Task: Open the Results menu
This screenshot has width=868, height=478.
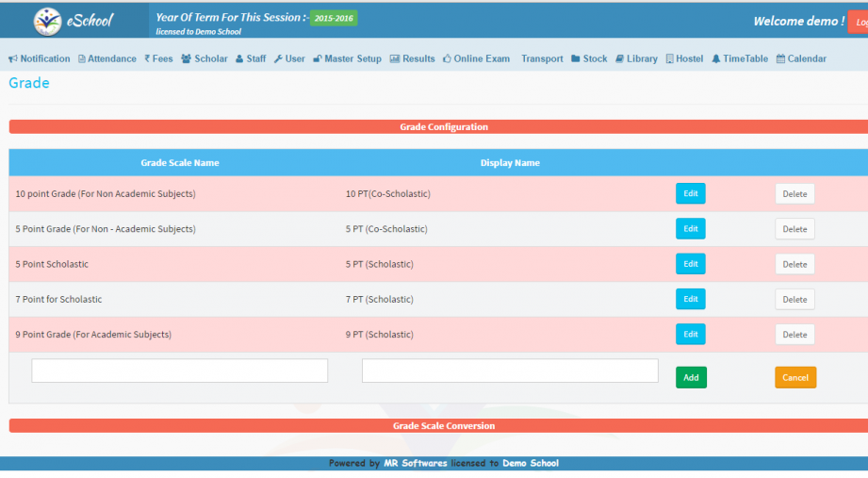Action: (412, 58)
